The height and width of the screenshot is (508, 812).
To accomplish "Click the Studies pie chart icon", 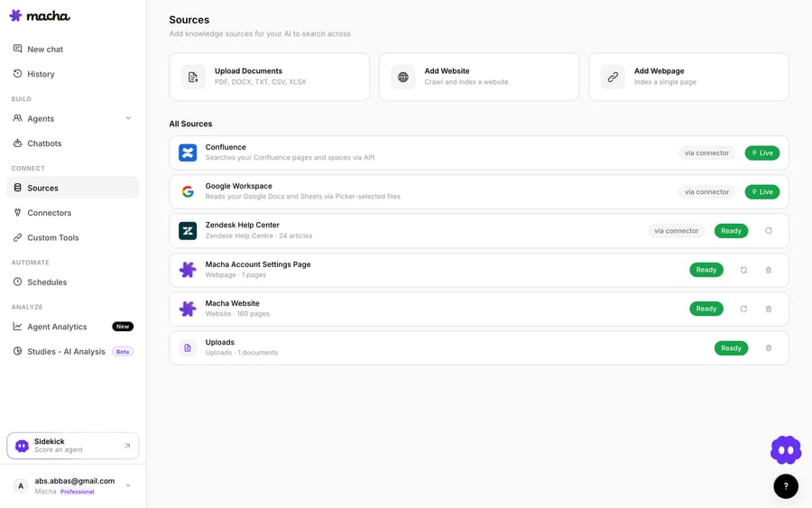I will (x=18, y=351).
